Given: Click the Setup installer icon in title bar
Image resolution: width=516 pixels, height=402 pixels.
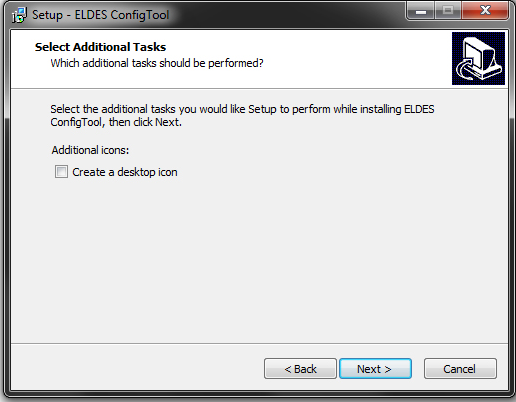Looking at the screenshot, I should (19, 15).
